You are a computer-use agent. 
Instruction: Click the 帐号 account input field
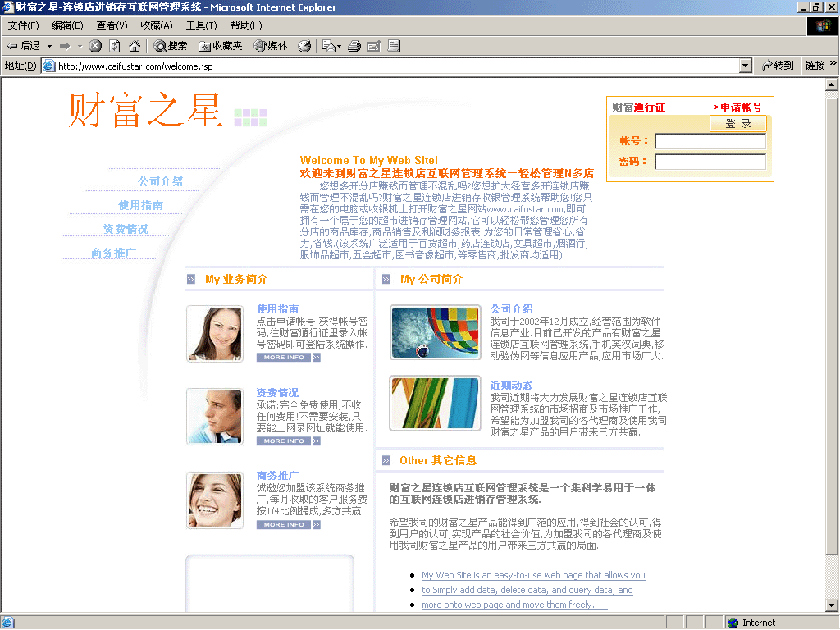pos(710,141)
